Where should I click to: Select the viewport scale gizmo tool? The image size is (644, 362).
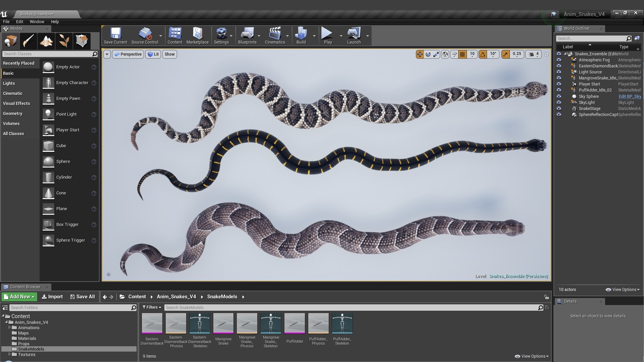(436, 54)
